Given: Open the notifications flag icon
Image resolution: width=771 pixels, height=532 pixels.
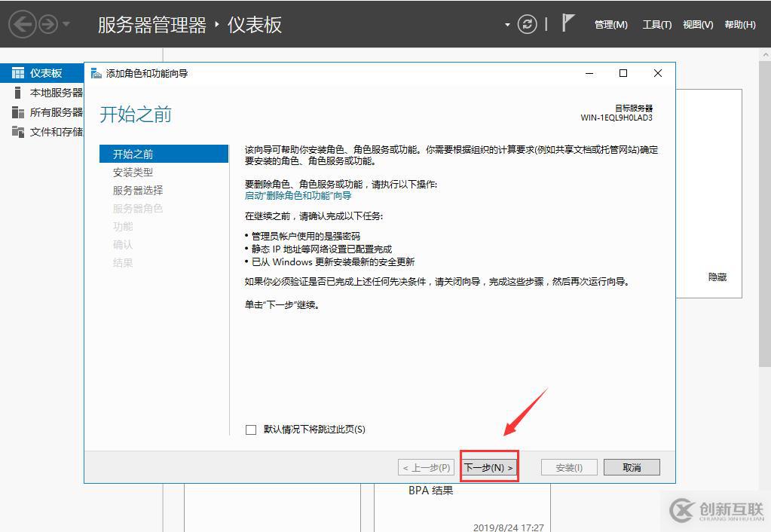Looking at the screenshot, I should (568, 23).
